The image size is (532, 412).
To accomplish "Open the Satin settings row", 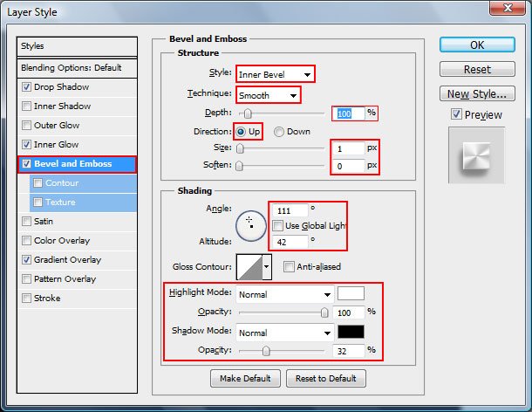I will point(77,222).
